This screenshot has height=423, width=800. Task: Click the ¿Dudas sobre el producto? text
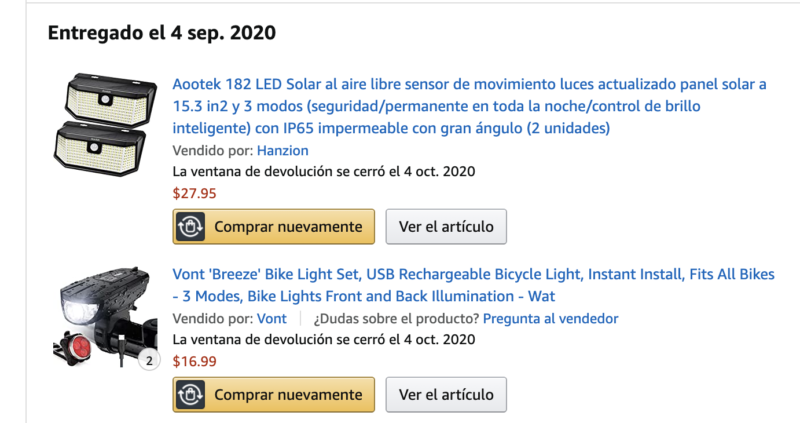click(x=396, y=318)
